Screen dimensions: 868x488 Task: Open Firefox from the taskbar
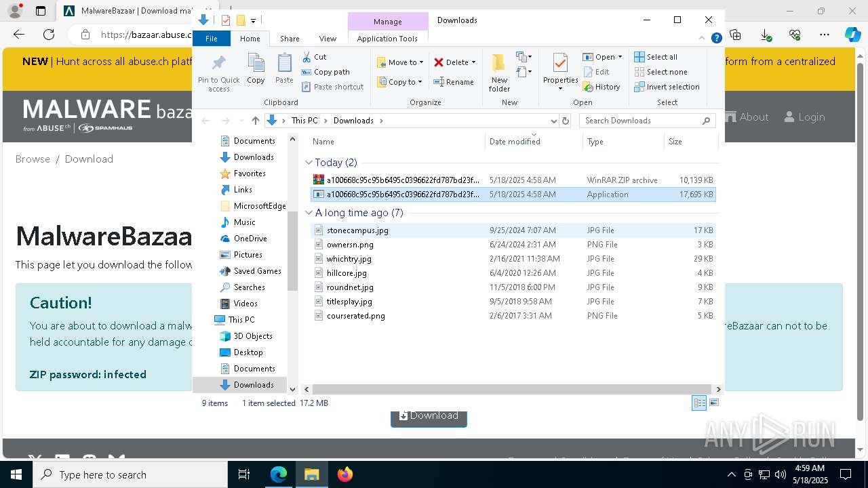point(344,474)
